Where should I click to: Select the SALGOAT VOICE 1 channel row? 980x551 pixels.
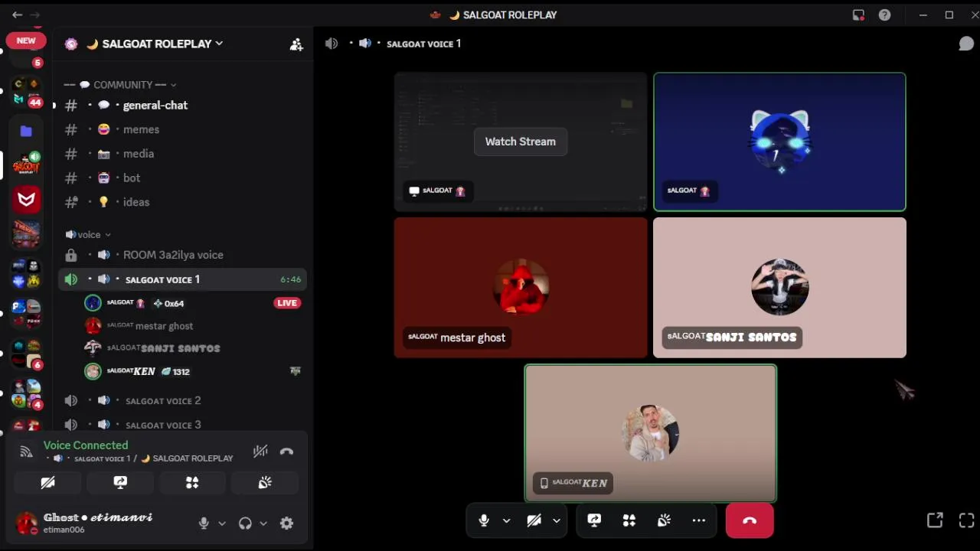click(182, 279)
